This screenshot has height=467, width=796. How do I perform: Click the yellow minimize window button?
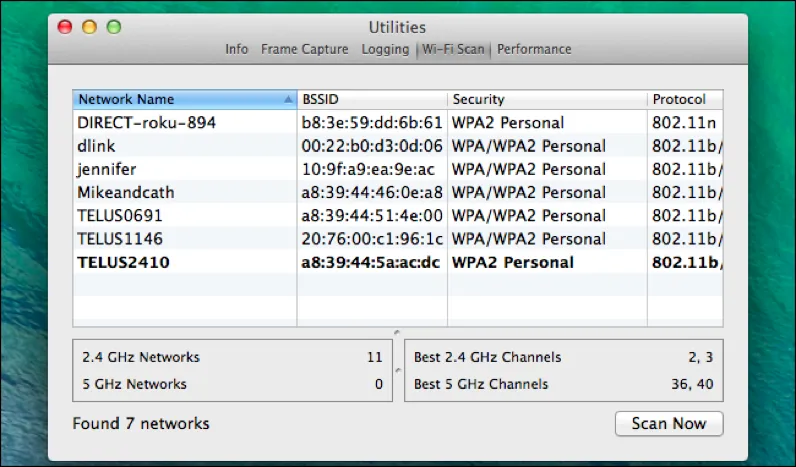coord(88,28)
